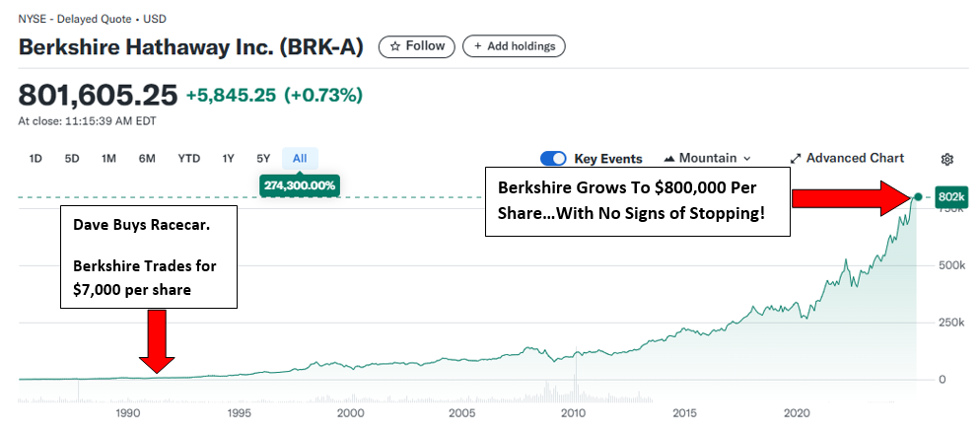Click the At close timestamp text

click(x=87, y=121)
